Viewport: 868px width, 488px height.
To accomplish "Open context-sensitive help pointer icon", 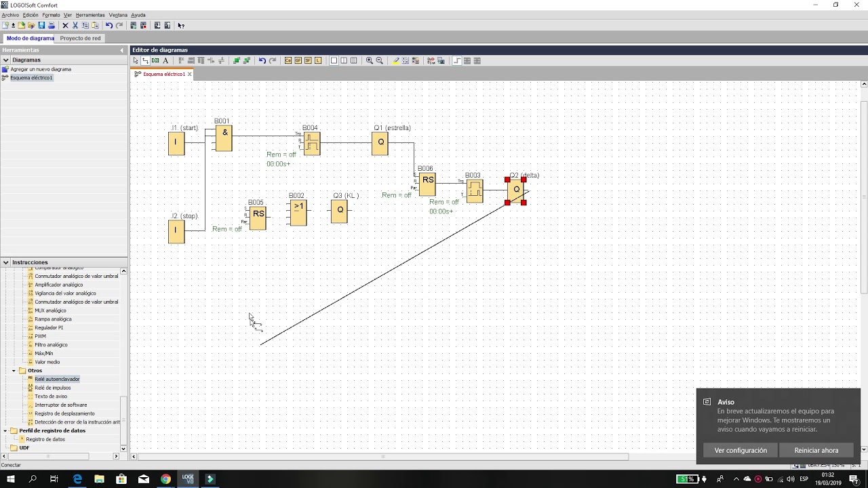I will click(181, 25).
